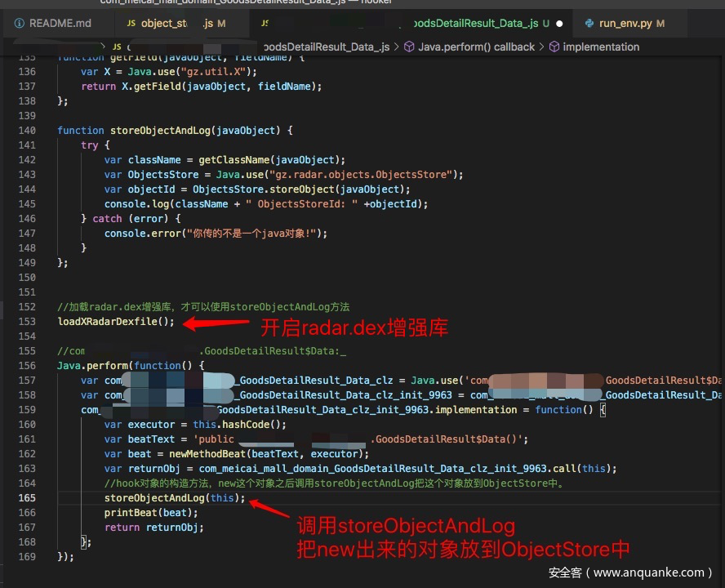Click the cube icon before Java.perform() callback
Screen dimensions: 725x588
pos(409,47)
